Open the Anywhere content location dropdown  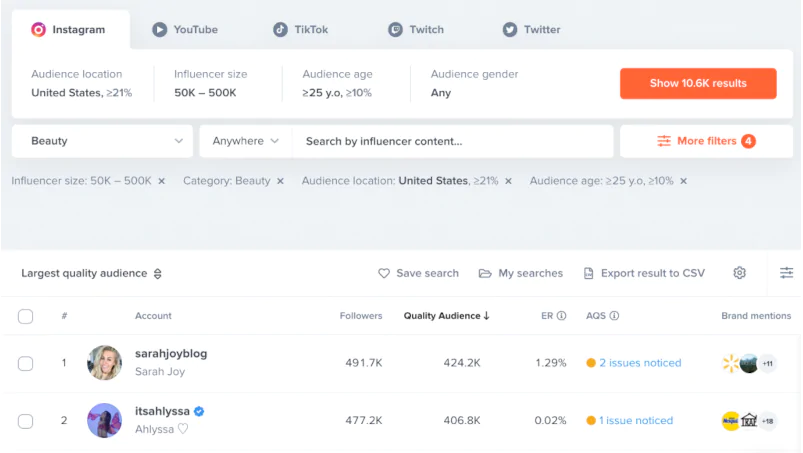(x=245, y=141)
